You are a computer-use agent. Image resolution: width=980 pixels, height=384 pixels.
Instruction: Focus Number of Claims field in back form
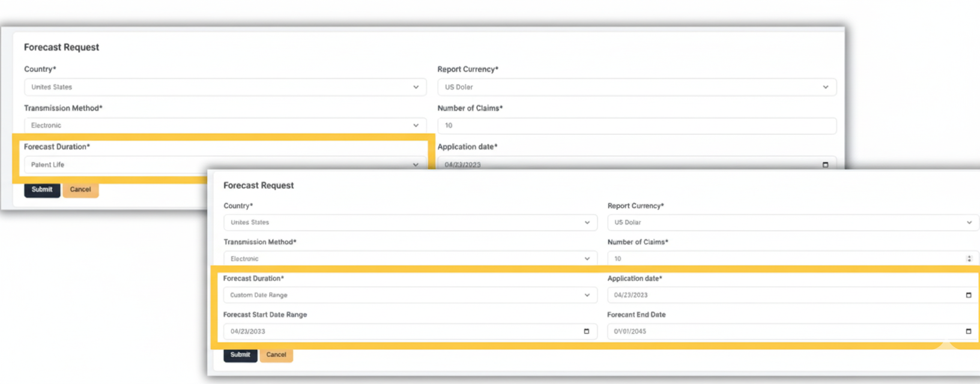[637, 125]
